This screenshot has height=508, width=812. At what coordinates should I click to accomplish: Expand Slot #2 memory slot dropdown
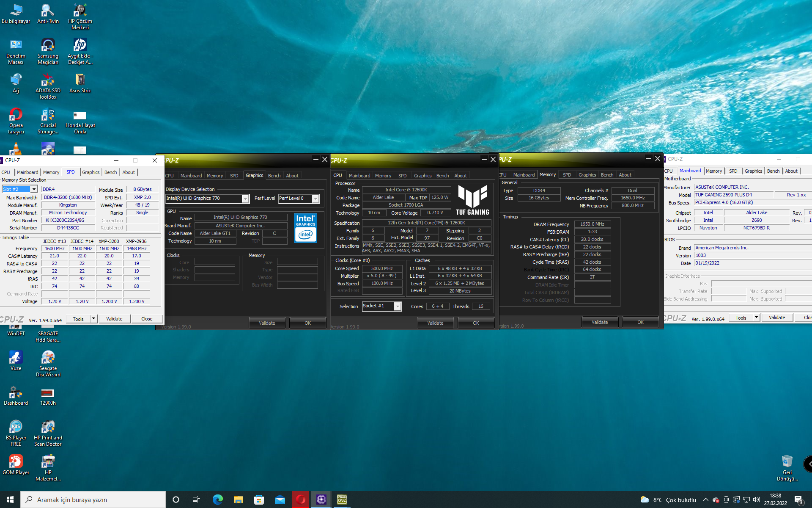34,189
